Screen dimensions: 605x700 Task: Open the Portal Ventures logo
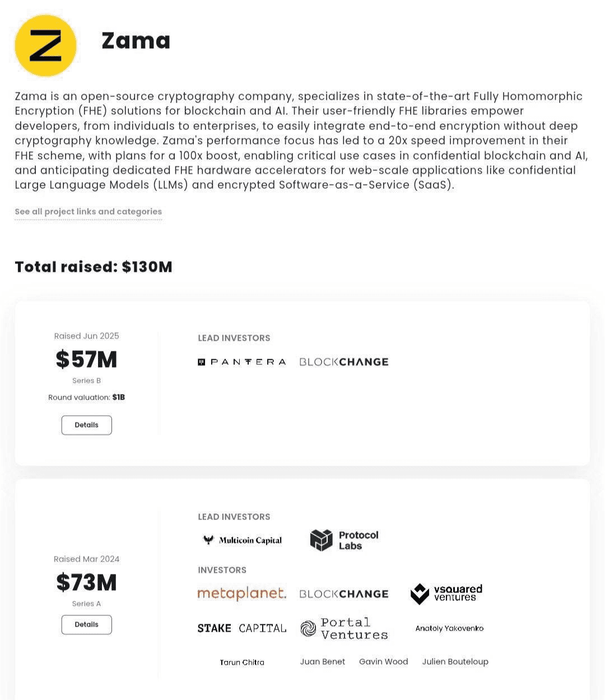coord(344,628)
